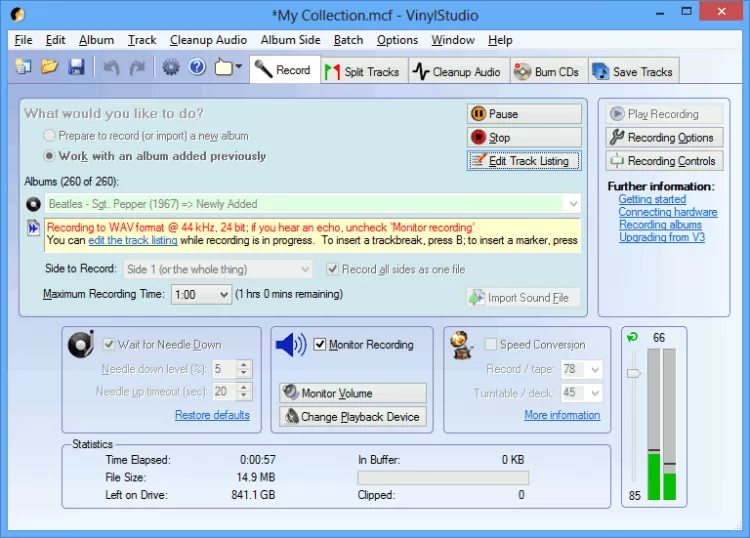The width and height of the screenshot is (750, 538).
Task: Increase the needle down level spinner
Action: (245, 364)
